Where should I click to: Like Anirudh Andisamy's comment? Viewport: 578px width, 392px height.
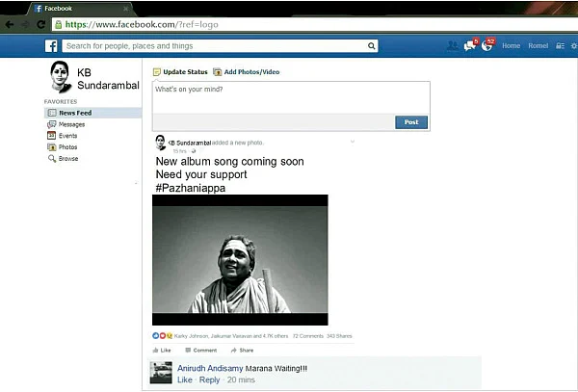[x=185, y=379]
